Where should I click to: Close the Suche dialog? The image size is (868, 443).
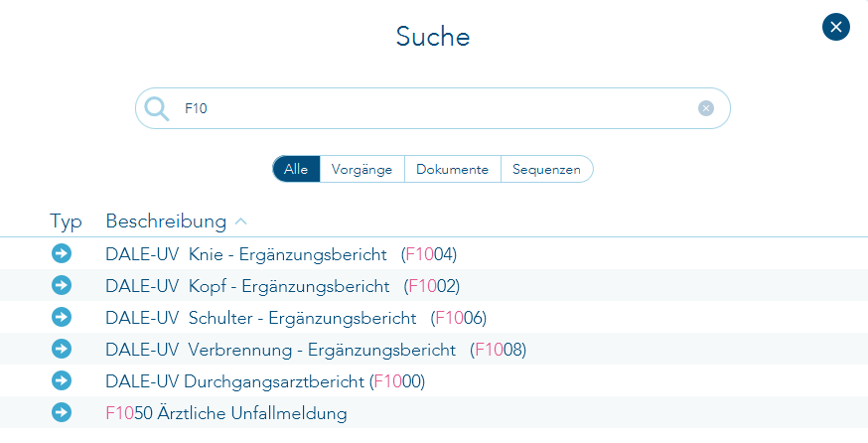[x=836, y=27]
